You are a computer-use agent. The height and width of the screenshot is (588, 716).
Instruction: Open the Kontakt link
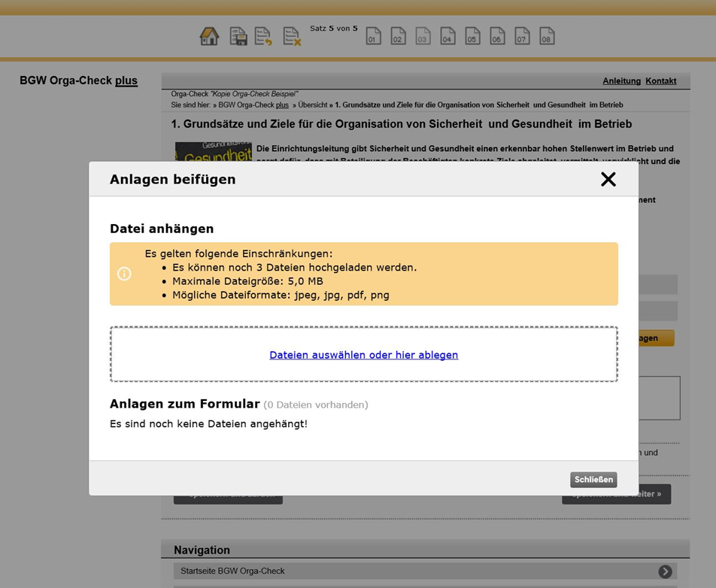[660, 81]
